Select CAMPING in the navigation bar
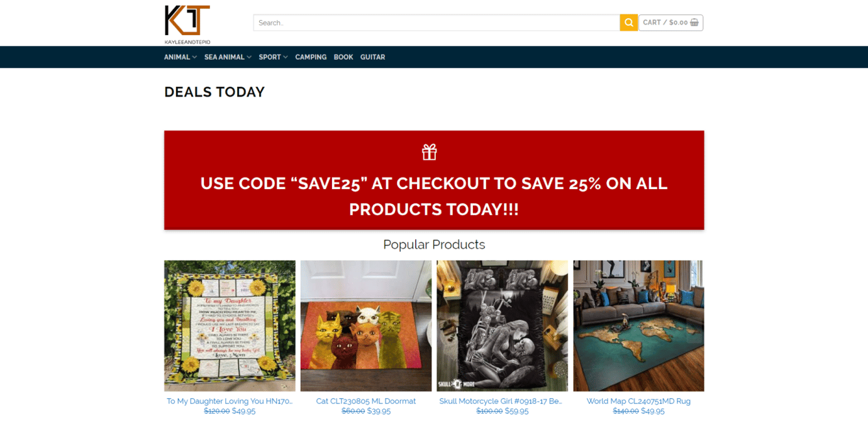Viewport: 868px width, 428px height. (311, 57)
